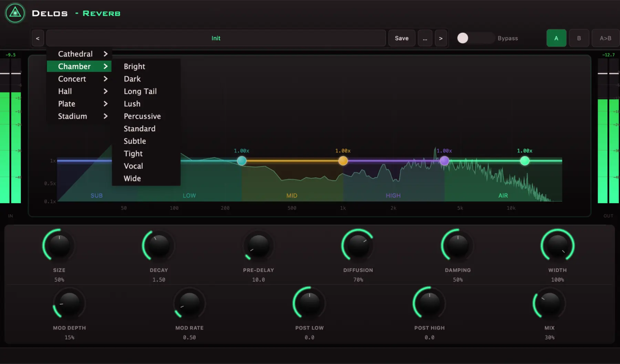Choose the Percussive chamber preset

tap(146, 116)
